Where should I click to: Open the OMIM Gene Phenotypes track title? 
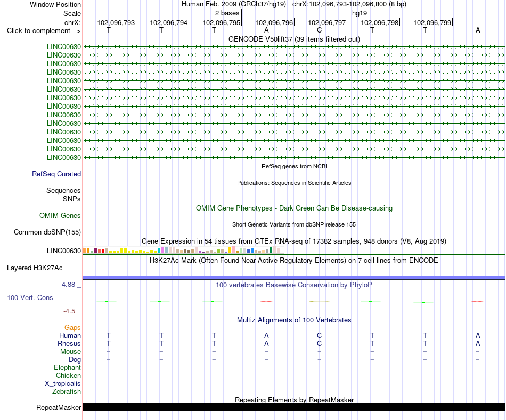click(x=294, y=208)
